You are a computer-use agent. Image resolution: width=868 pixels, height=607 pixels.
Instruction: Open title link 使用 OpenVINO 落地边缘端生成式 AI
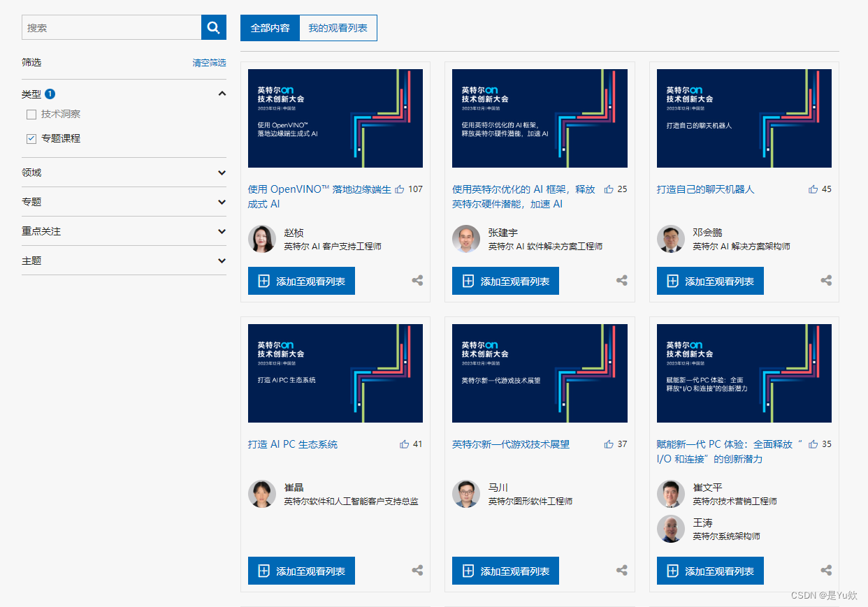pyautogui.click(x=319, y=197)
